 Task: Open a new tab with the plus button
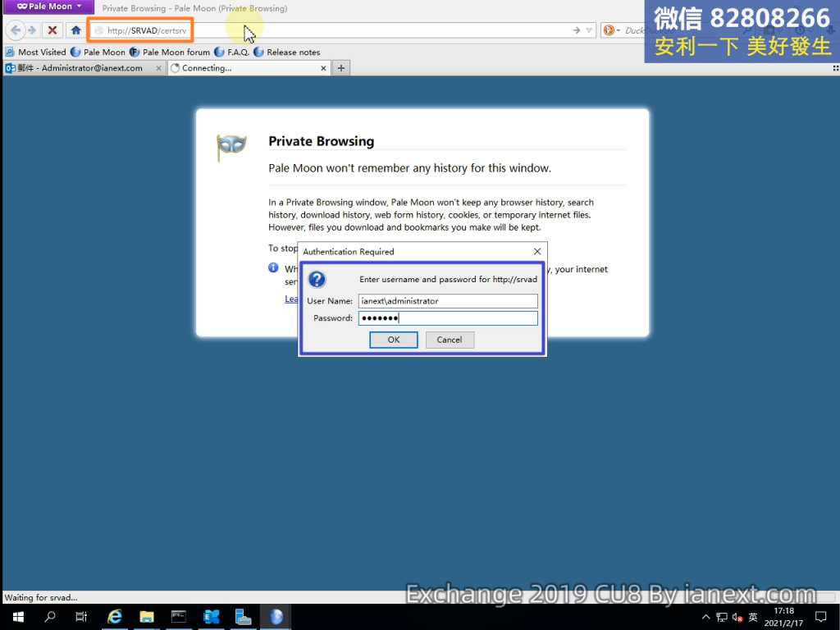(x=341, y=68)
